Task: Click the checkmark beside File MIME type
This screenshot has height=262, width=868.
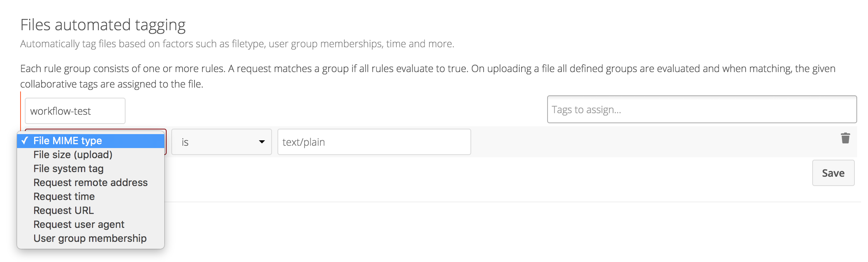Action: click(25, 141)
